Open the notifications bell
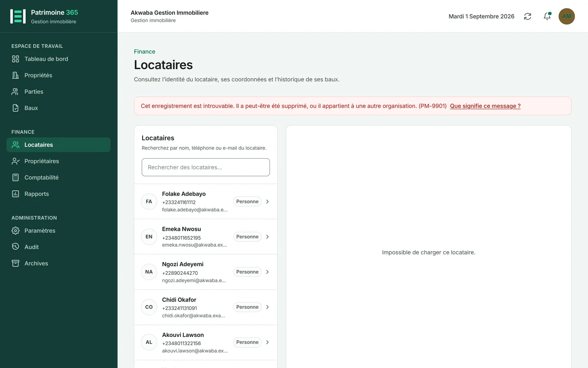This screenshot has width=588, height=368. pyautogui.click(x=547, y=16)
